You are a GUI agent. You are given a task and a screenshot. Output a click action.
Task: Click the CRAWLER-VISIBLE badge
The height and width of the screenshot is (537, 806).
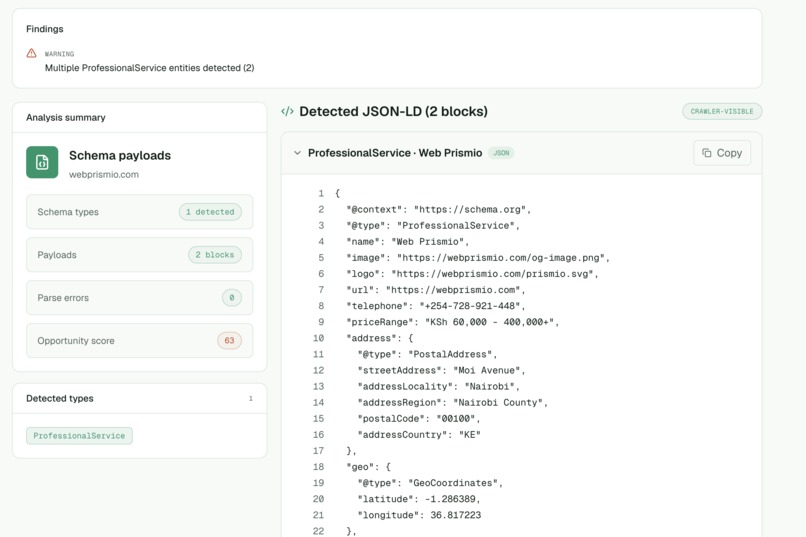coord(722,112)
